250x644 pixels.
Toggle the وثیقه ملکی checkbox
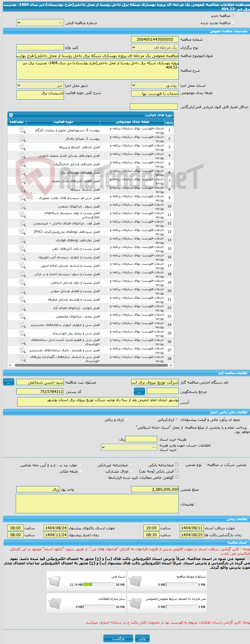[x=81, y=471]
